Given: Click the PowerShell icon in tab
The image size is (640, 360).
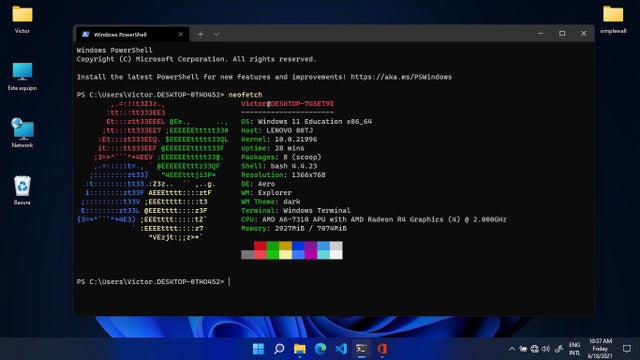Looking at the screenshot, I should click(85, 34).
